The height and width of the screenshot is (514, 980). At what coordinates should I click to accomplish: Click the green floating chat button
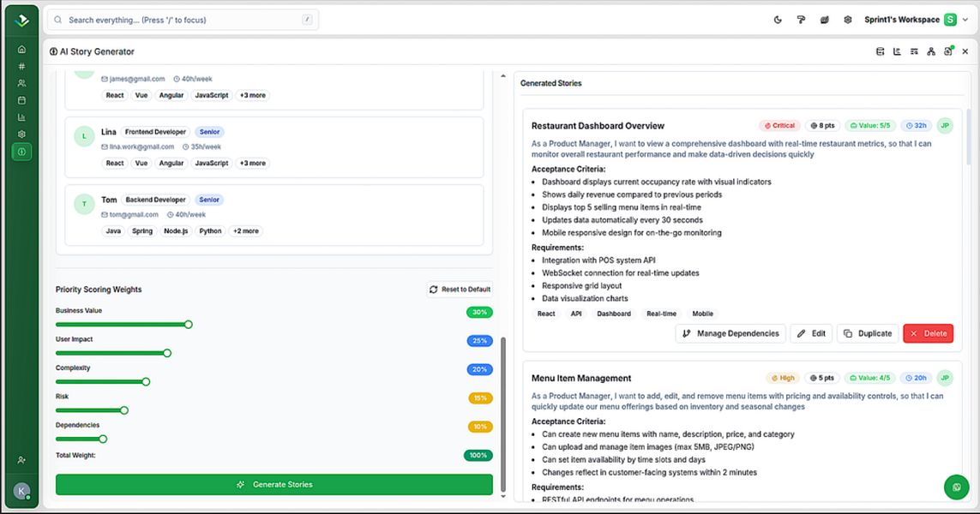pyautogui.click(x=956, y=487)
